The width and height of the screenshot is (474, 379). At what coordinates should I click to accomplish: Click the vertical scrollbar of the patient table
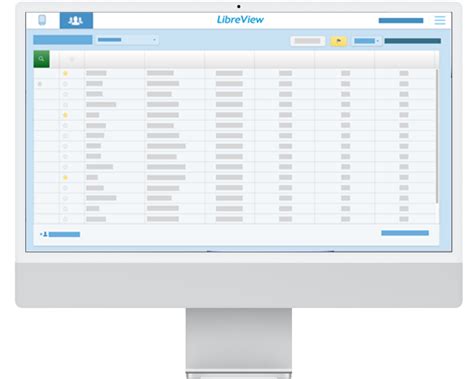[437, 136]
